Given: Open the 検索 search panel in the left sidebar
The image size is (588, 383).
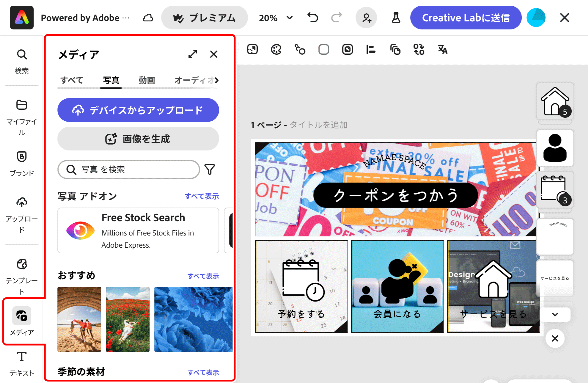Looking at the screenshot, I should click(x=22, y=61).
